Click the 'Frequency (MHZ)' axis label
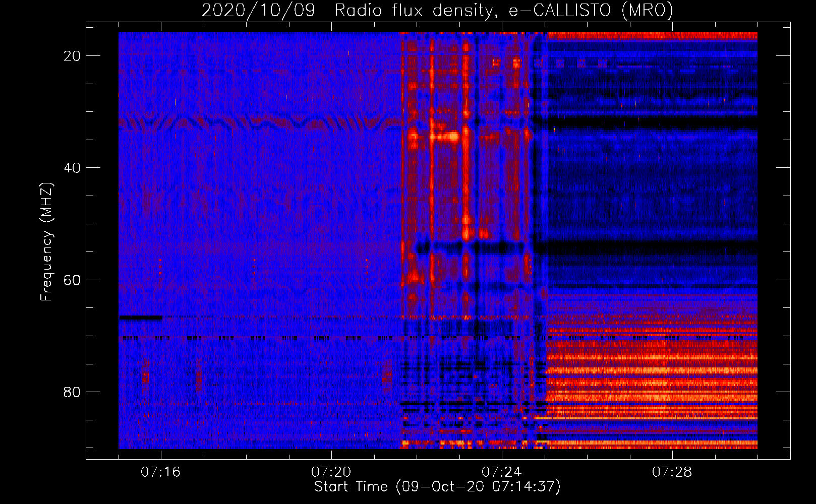Image resolution: width=816 pixels, height=504 pixels. click(46, 242)
